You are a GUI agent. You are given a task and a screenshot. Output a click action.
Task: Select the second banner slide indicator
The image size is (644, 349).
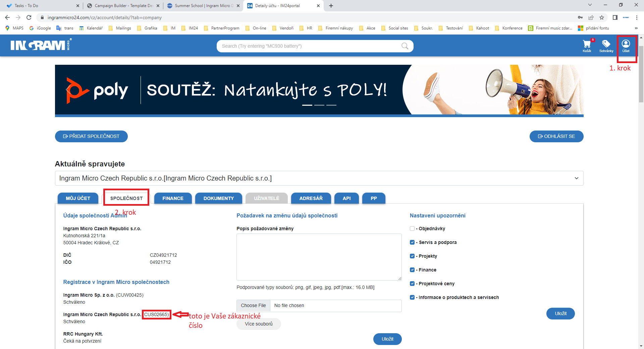[319, 105]
